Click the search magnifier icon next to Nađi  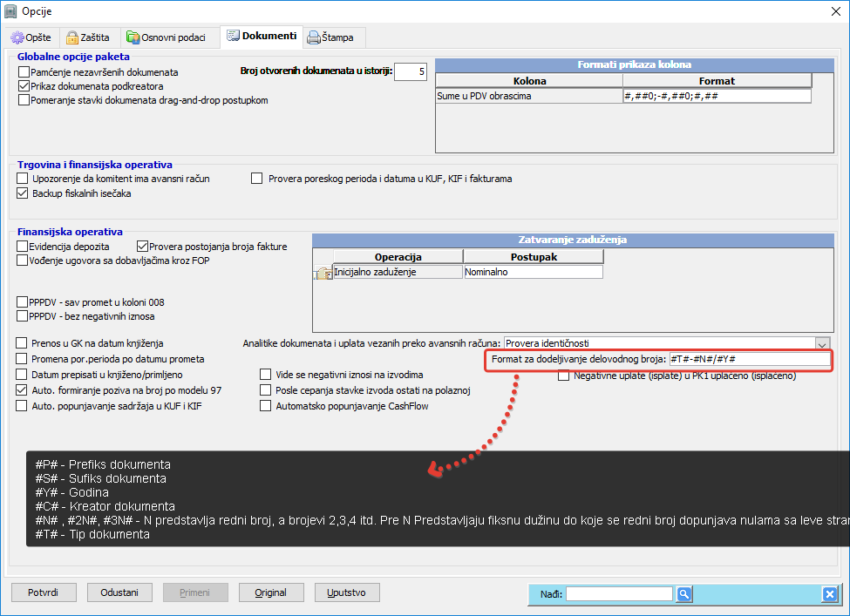coord(684,594)
